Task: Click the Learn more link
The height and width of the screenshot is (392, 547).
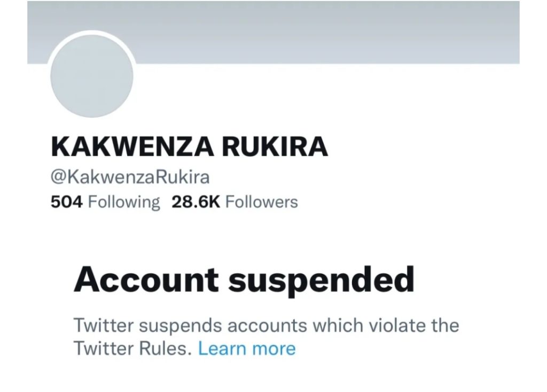Action: click(246, 349)
